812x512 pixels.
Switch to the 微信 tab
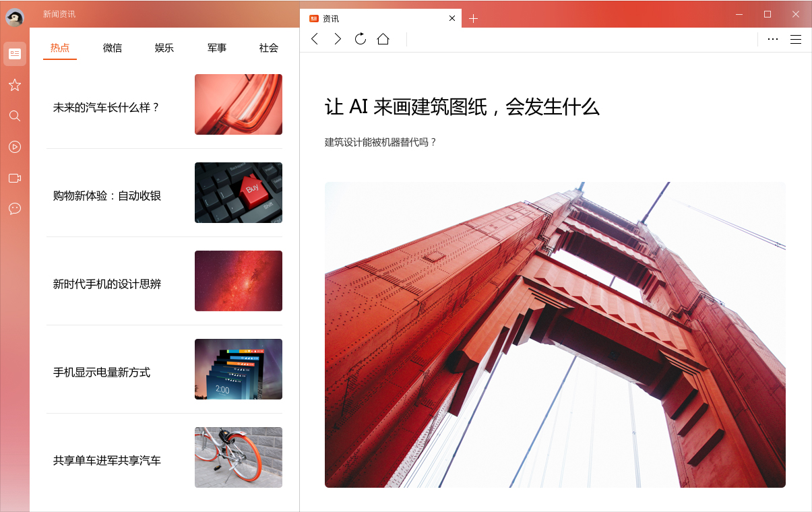pos(113,48)
